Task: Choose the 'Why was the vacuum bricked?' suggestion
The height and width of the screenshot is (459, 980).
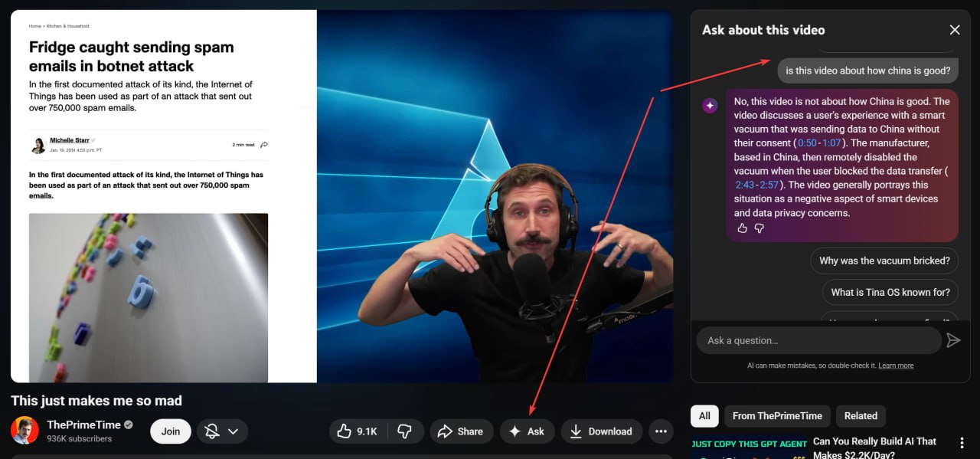Action: (884, 261)
